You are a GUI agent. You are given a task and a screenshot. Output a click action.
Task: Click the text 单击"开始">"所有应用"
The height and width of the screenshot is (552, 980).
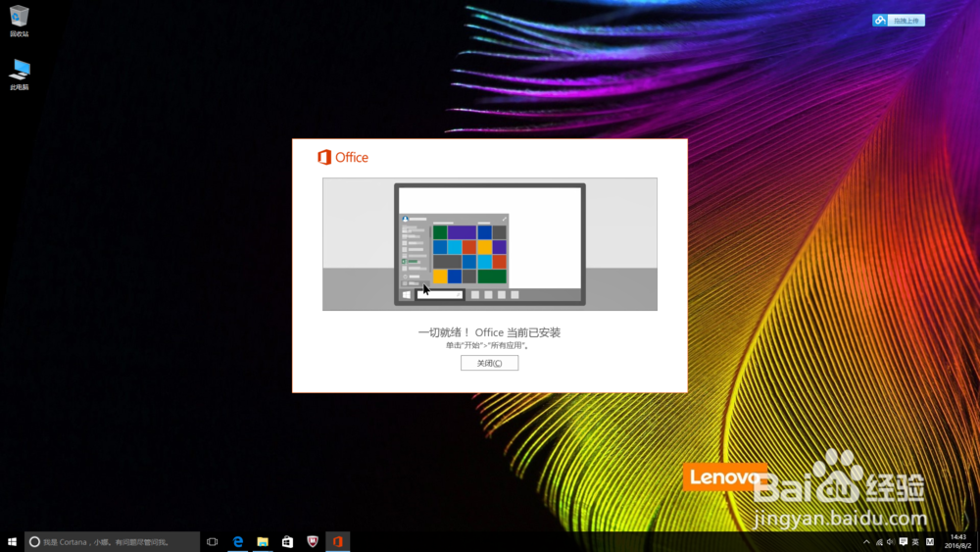coord(488,345)
